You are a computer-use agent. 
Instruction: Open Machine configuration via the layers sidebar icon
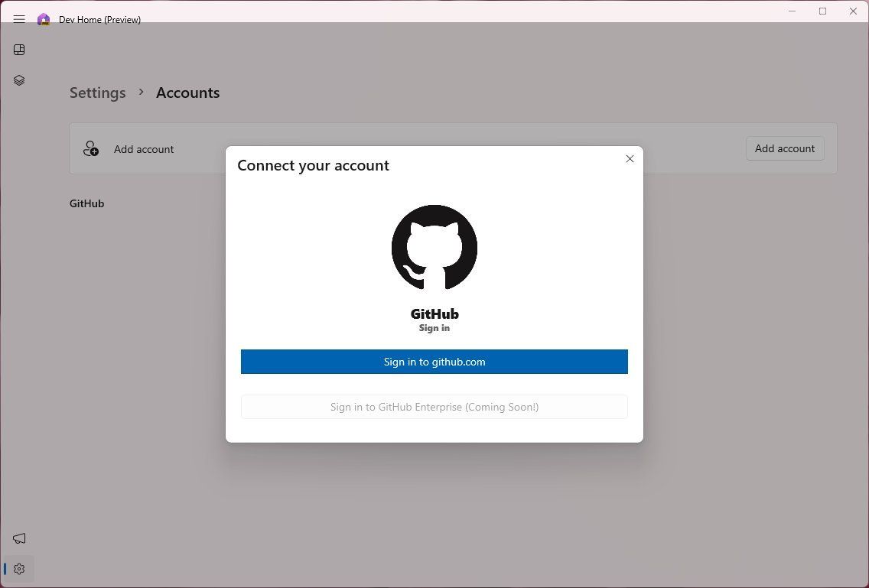19,80
